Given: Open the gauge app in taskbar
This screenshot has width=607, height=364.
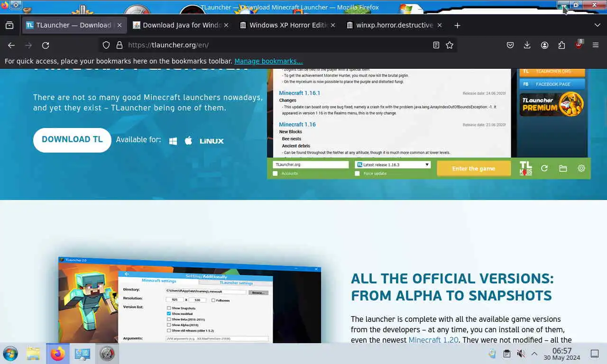Looking at the screenshot, I should pos(107,354).
